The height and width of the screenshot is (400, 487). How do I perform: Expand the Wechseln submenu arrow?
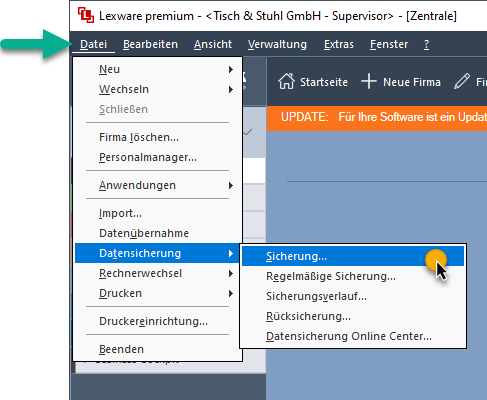231,90
